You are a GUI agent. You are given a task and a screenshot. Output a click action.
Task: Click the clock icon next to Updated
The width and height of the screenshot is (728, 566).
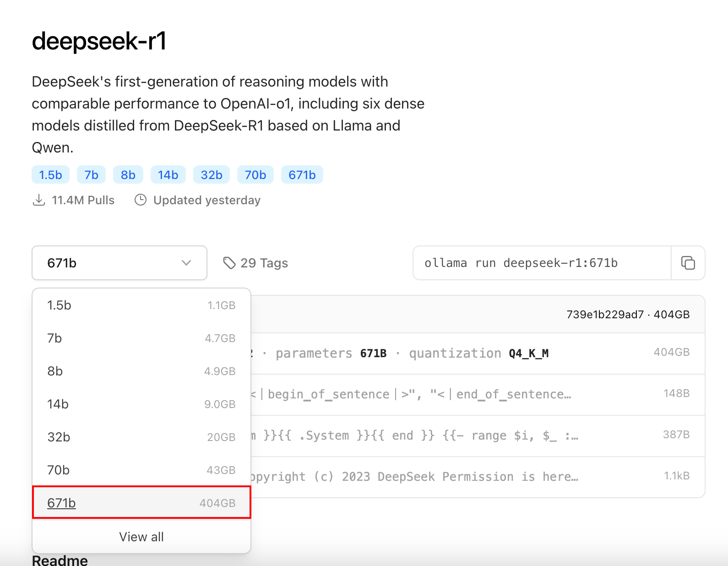coord(141,200)
